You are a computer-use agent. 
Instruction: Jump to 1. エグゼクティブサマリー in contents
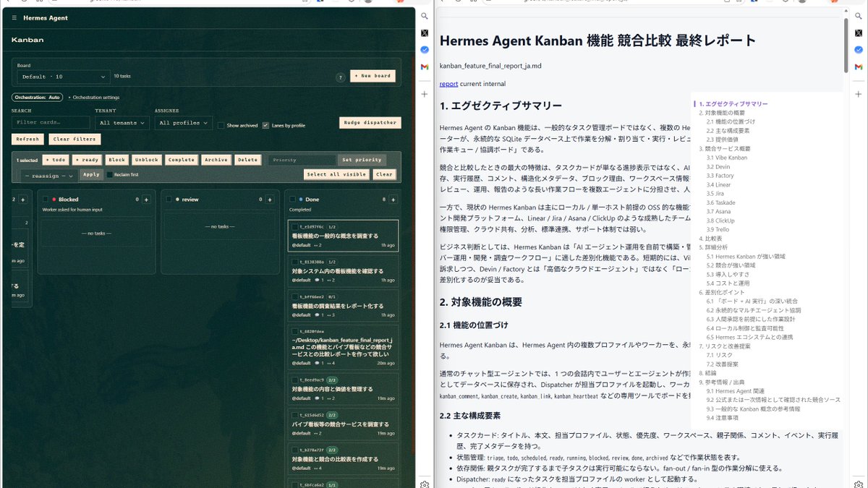point(733,104)
